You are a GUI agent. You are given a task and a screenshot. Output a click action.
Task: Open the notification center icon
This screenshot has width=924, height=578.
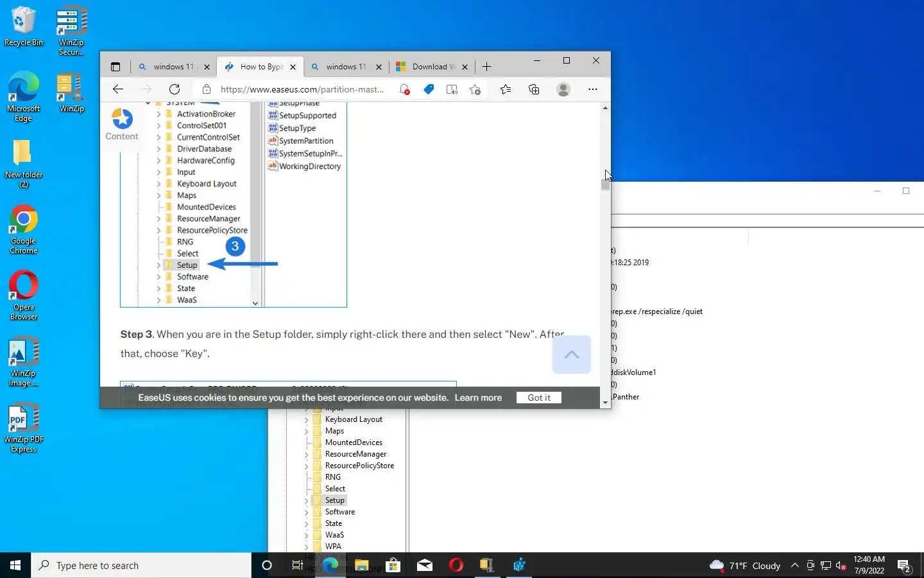click(905, 566)
